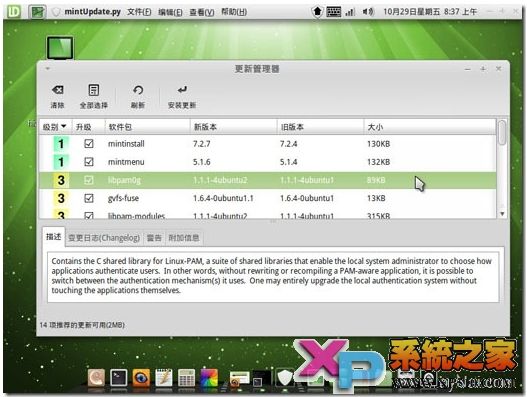Click the 132KB size cell
The width and height of the screenshot is (527, 397).
[378, 162]
